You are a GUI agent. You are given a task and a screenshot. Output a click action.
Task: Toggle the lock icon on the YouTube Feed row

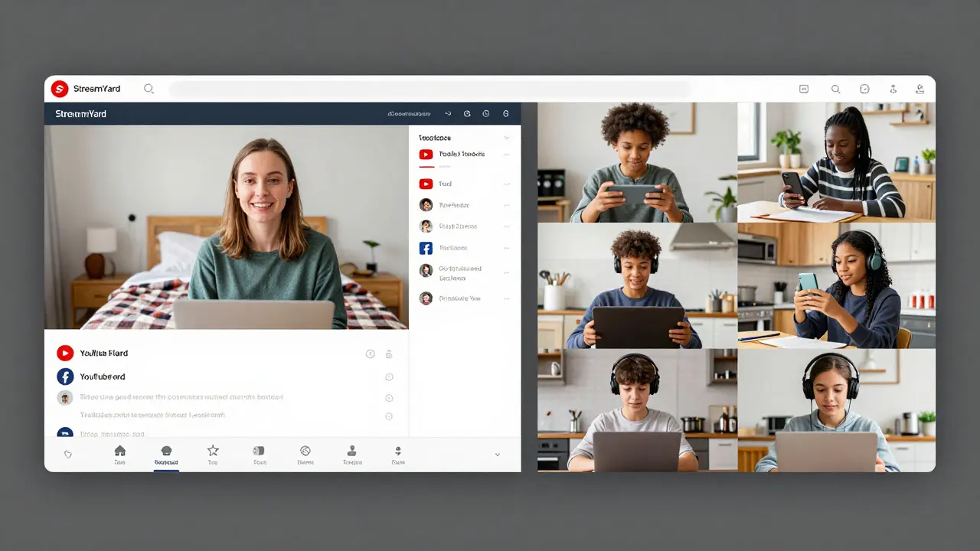click(389, 354)
